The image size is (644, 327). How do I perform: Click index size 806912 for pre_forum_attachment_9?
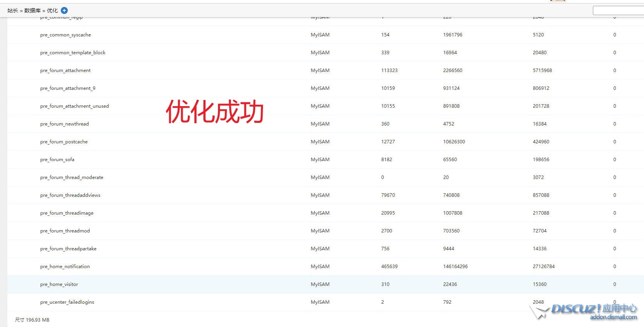coord(541,88)
